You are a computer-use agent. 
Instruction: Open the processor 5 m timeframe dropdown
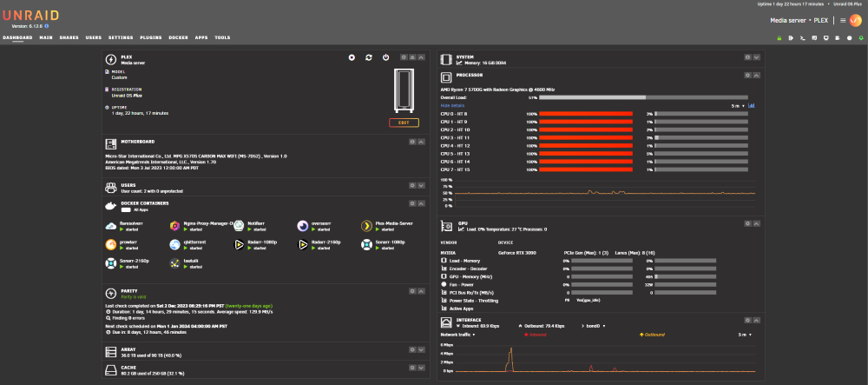(x=738, y=106)
